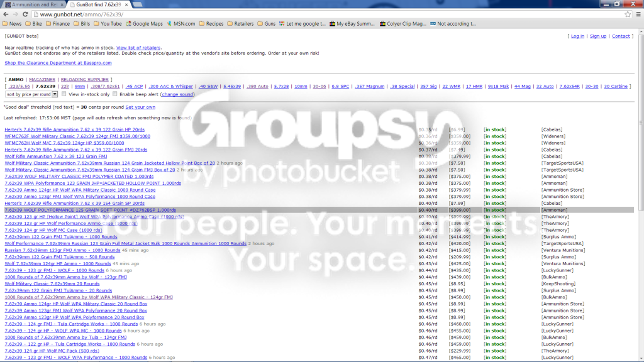Open My eBay Summary bookmark
Image resolution: width=644 pixels, height=362 pixels.
(x=352, y=24)
